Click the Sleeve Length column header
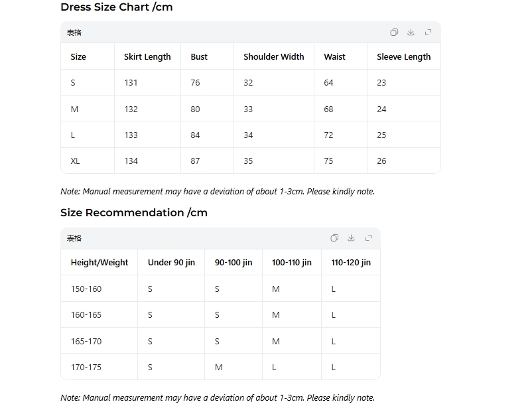532x406 pixels. pos(403,57)
